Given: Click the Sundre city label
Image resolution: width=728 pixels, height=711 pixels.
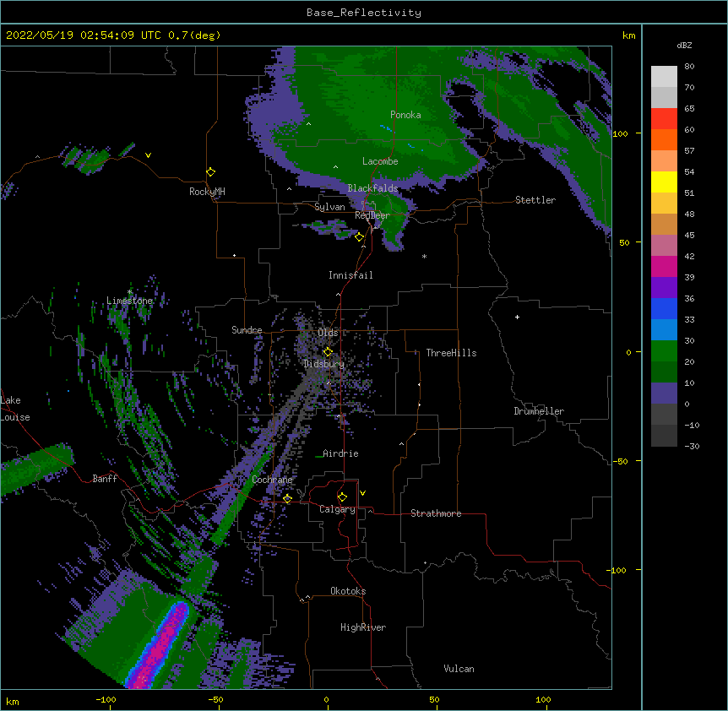Looking at the screenshot, I should point(247,330).
